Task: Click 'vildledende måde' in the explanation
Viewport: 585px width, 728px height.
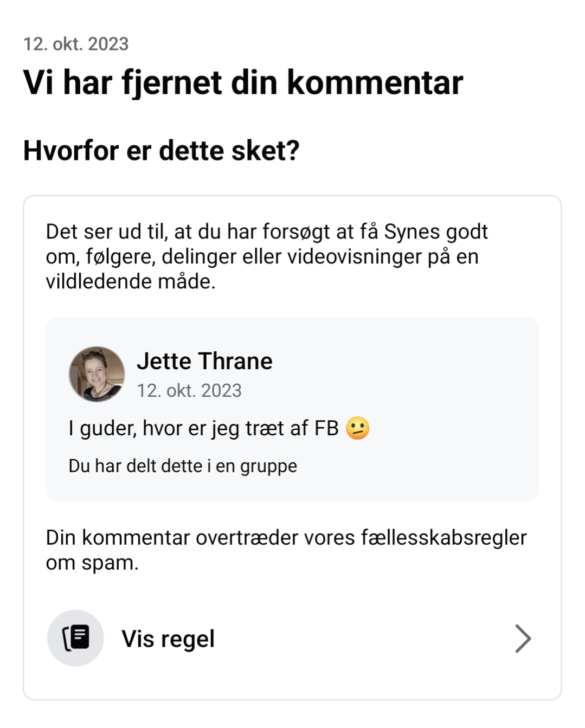Action: tap(130, 281)
